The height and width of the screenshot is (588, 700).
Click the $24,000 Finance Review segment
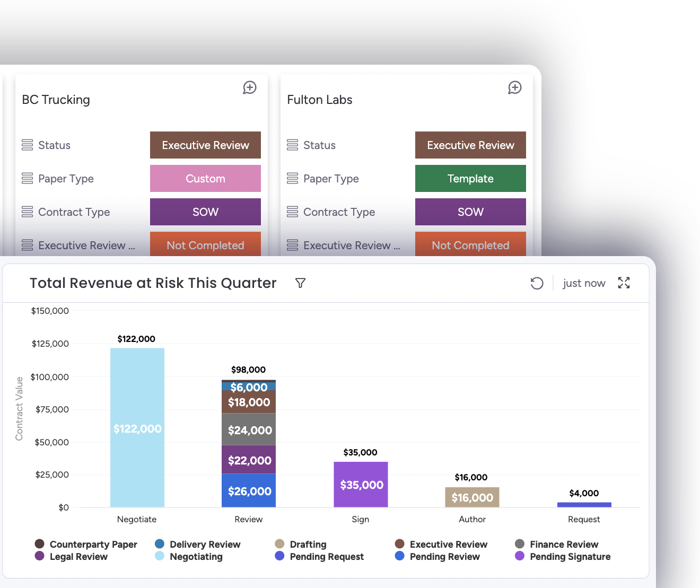(249, 429)
